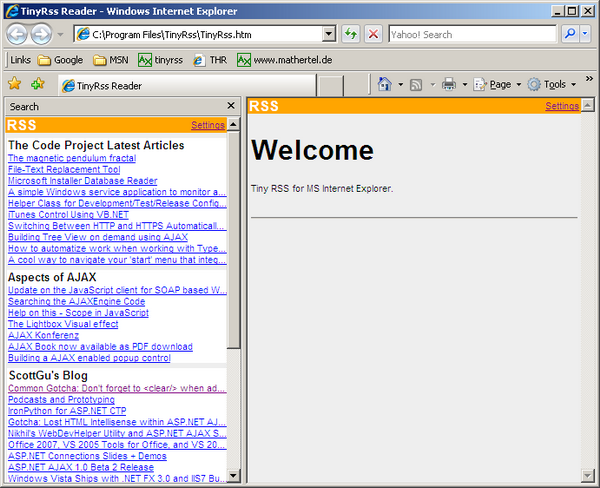Open a new blank tab
The width and height of the screenshot is (600, 488).
pos(331,86)
